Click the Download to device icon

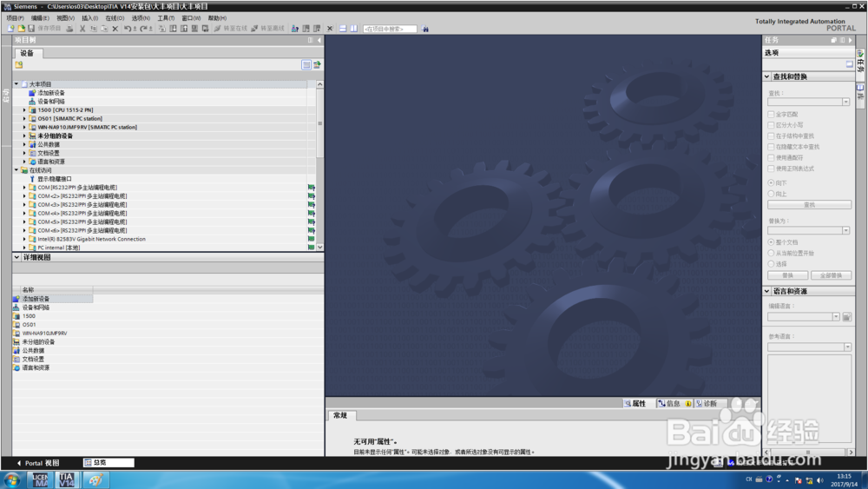click(x=174, y=29)
